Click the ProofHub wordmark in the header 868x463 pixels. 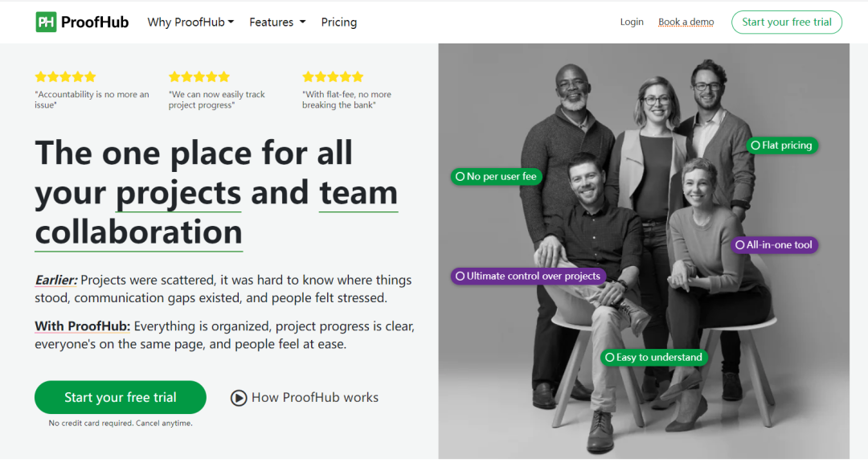point(95,23)
